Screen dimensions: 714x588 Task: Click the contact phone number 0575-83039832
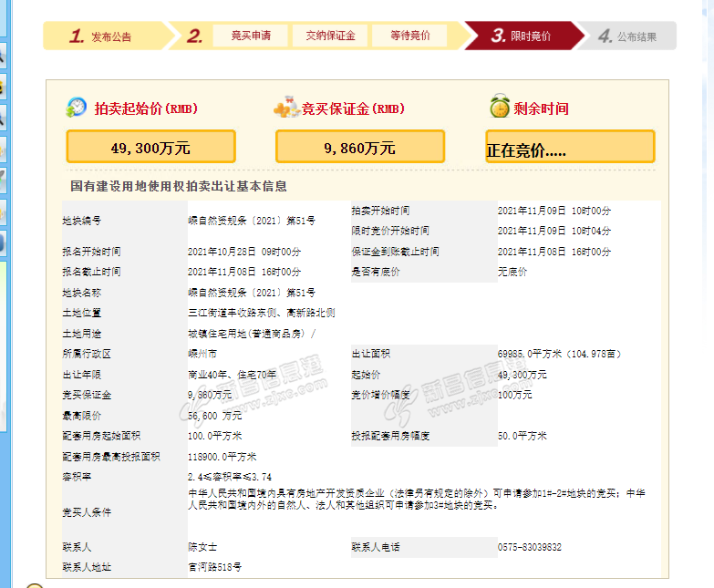tap(529, 547)
